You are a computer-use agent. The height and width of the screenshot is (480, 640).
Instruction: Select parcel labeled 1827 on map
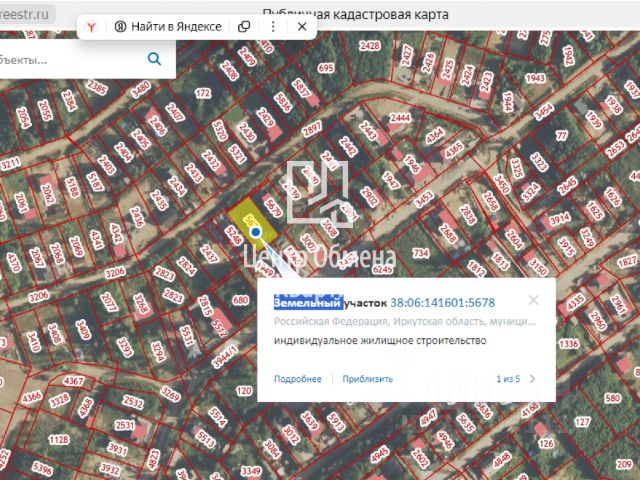point(628,261)
